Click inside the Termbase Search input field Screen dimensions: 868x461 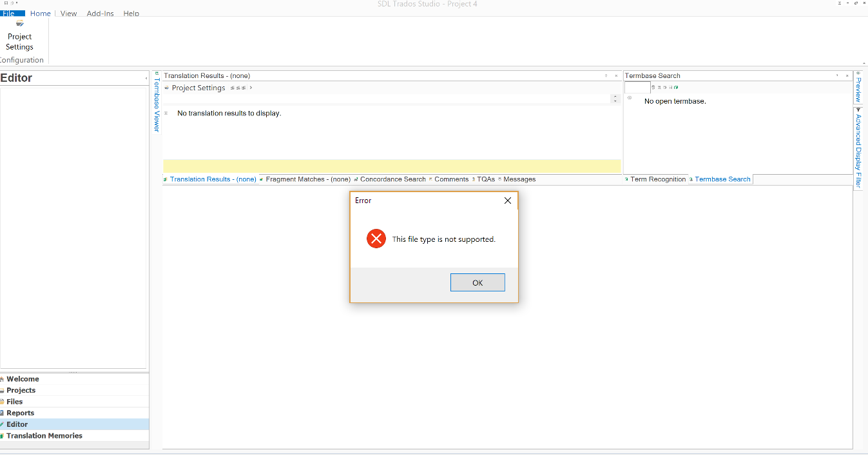click(637, 87)
